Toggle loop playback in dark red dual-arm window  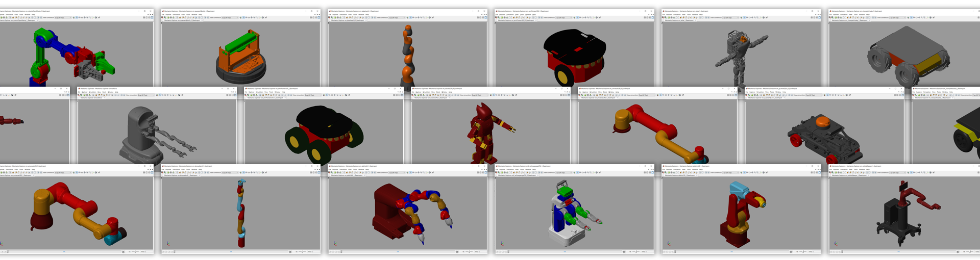click(457, 251)
